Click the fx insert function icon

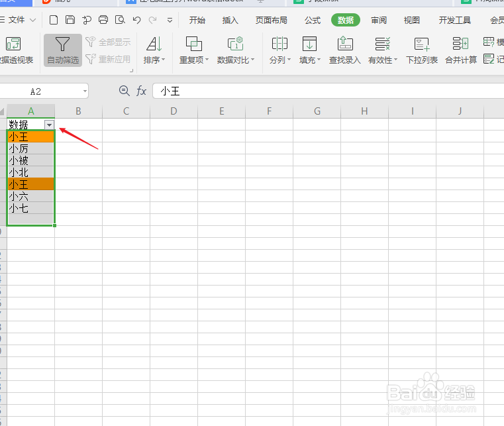142,91
